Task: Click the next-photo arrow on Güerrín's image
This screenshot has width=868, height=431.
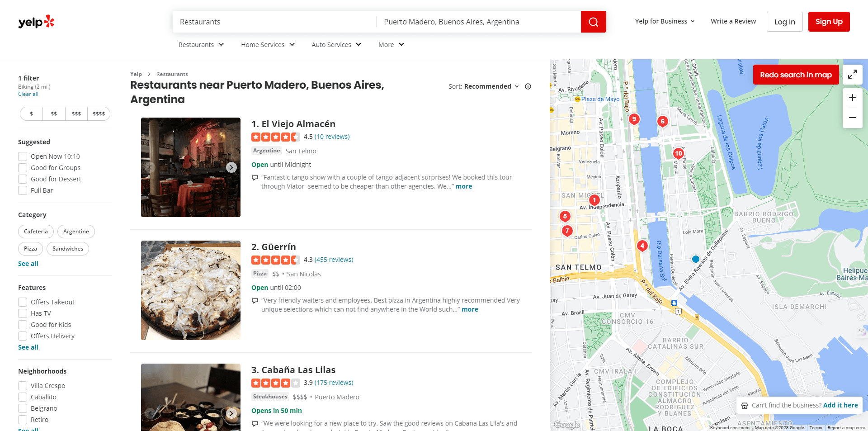Action: pyautogui.click(x=231, y=290)
